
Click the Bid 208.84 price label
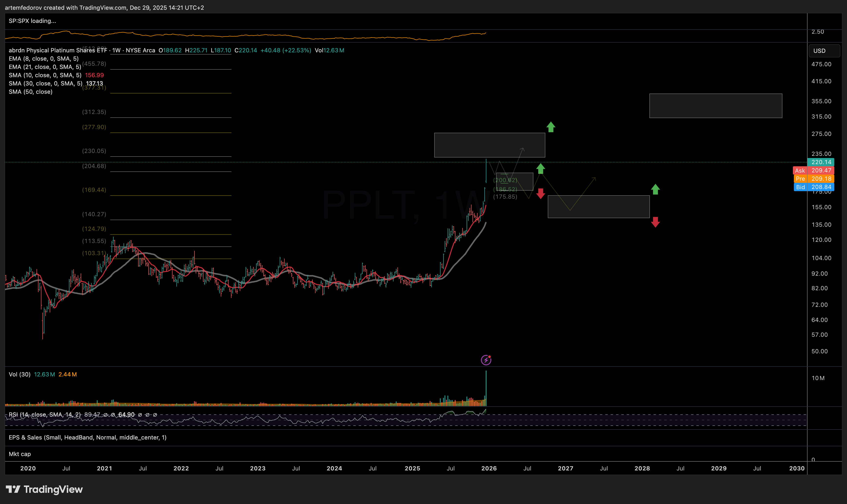point(814,187)
